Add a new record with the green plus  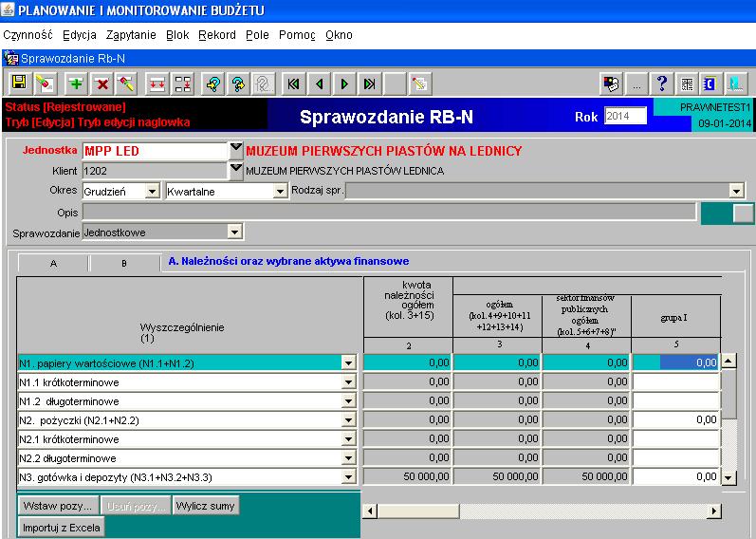pos(76,84)
